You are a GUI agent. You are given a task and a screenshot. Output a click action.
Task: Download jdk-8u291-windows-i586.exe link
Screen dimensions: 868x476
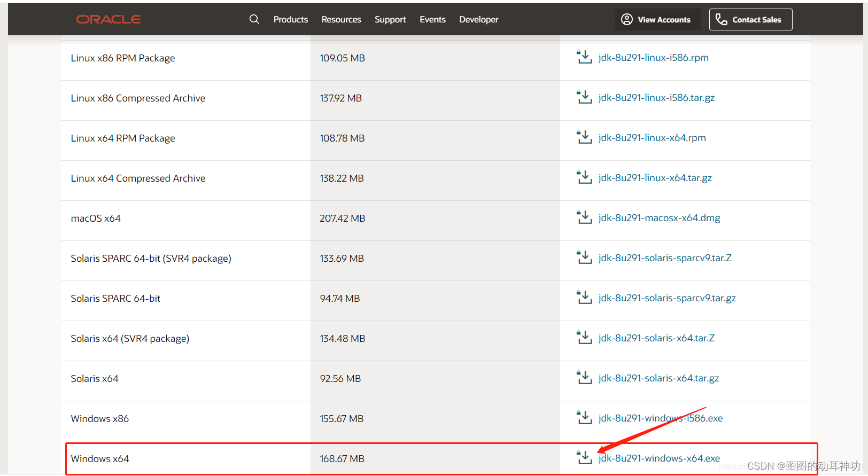(661, 418)
